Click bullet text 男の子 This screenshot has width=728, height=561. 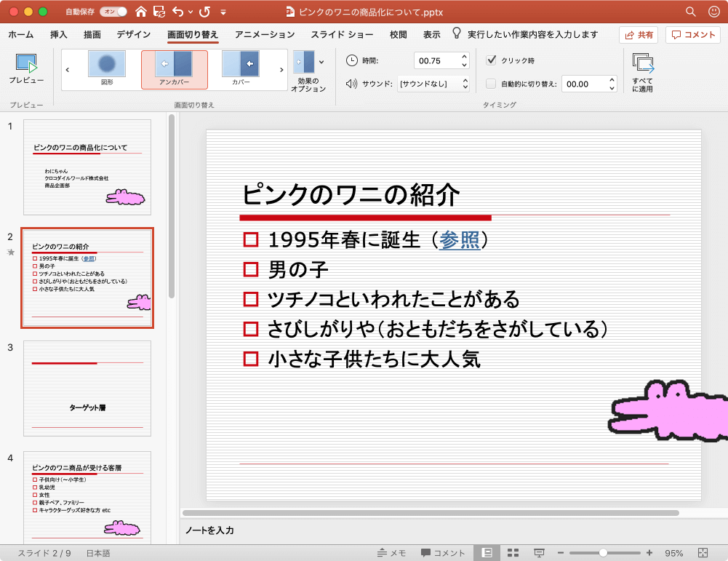coord(298,270)
